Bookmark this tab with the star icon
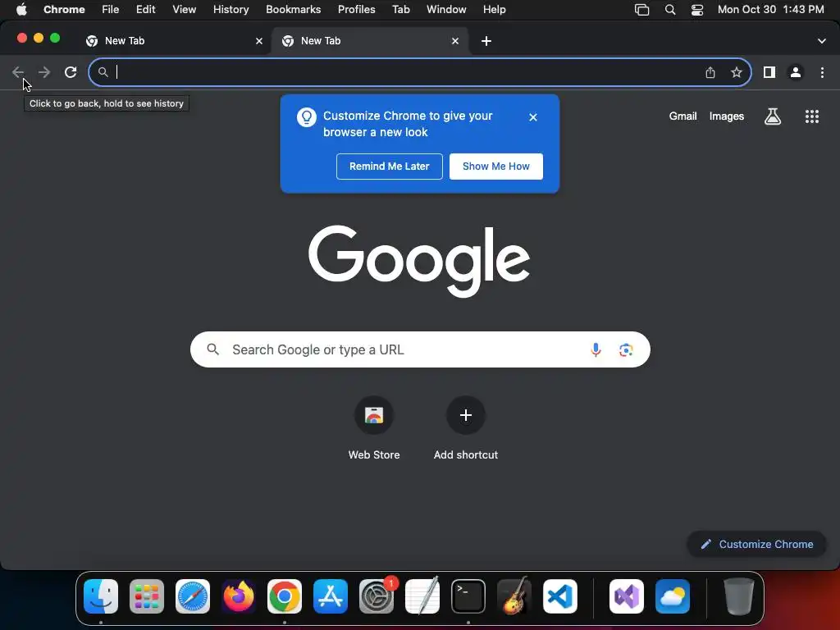Image resolution: width=840 pixels, height=630 pixels. coord(737,72)
